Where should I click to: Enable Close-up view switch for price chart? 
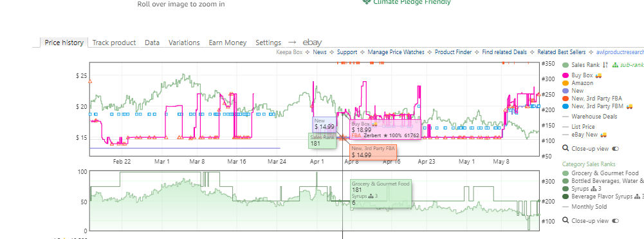click(615, 149)
